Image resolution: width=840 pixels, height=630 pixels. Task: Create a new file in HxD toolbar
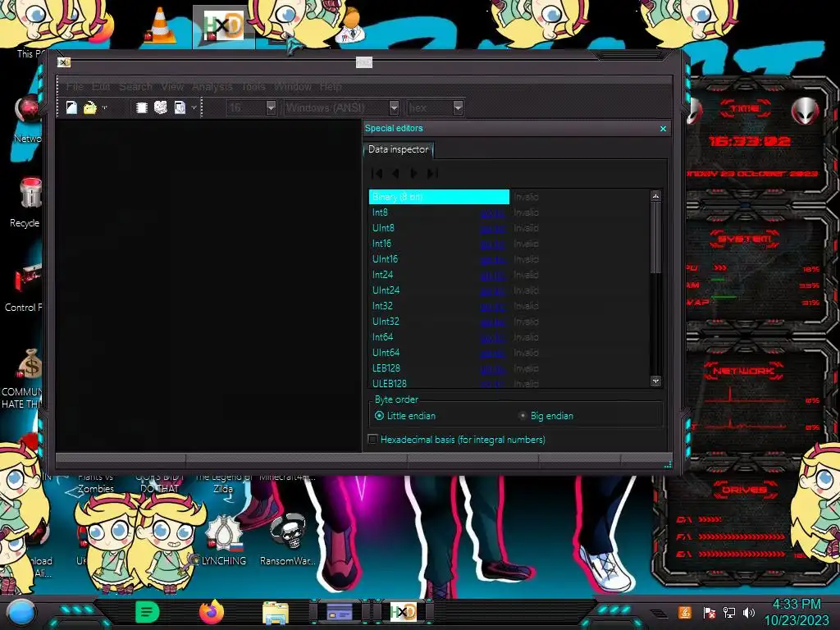(x=71, y=107)
